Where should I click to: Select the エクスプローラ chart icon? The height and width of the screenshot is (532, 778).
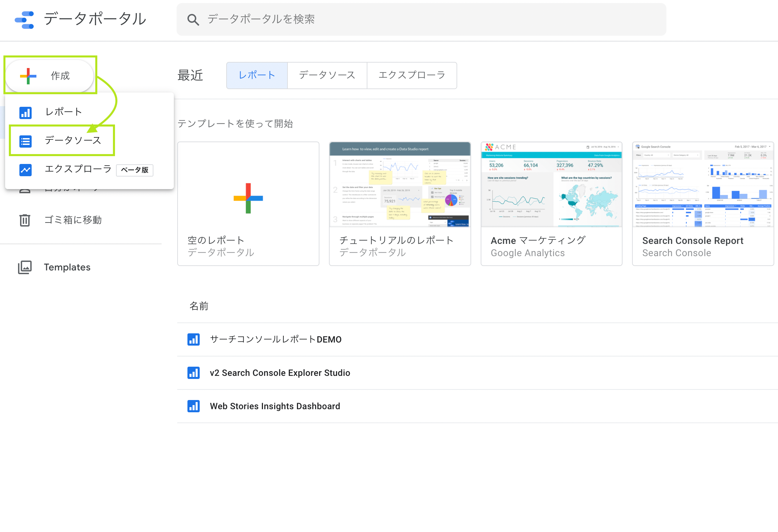[25, 169]
